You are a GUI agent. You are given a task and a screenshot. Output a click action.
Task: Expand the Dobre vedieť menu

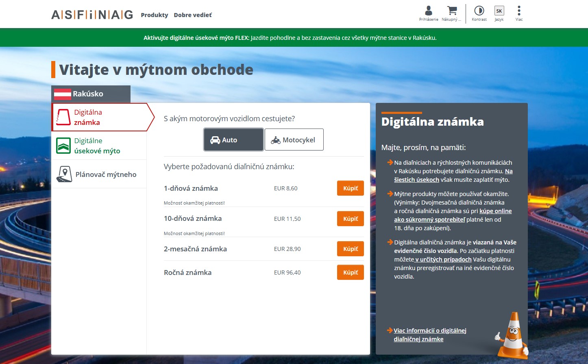[193, 15]
